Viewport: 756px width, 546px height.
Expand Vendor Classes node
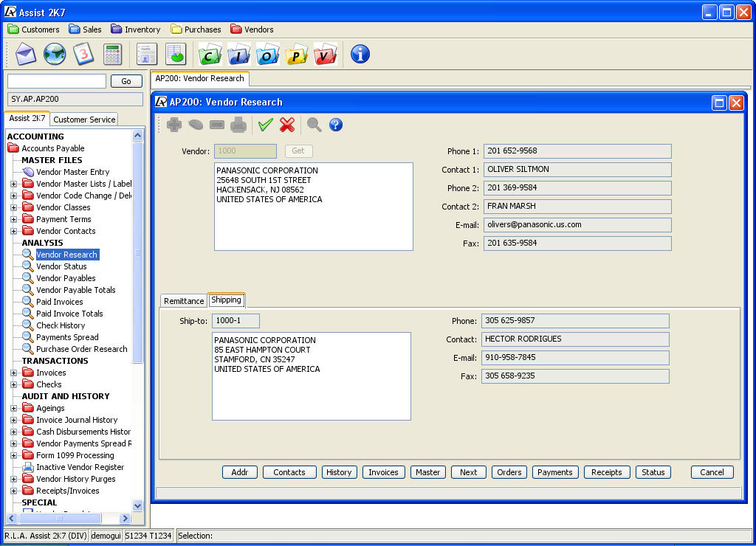point(13,207)
